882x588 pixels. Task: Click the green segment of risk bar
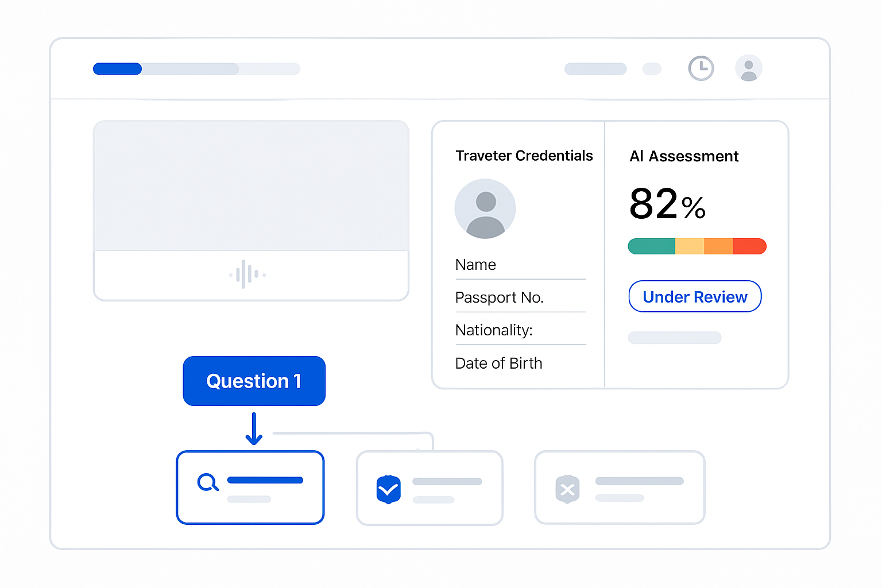click(652, 246)
